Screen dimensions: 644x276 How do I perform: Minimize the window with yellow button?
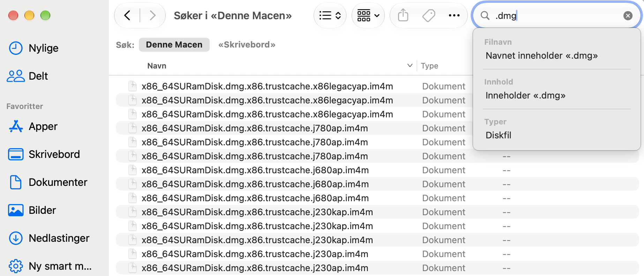29,15
